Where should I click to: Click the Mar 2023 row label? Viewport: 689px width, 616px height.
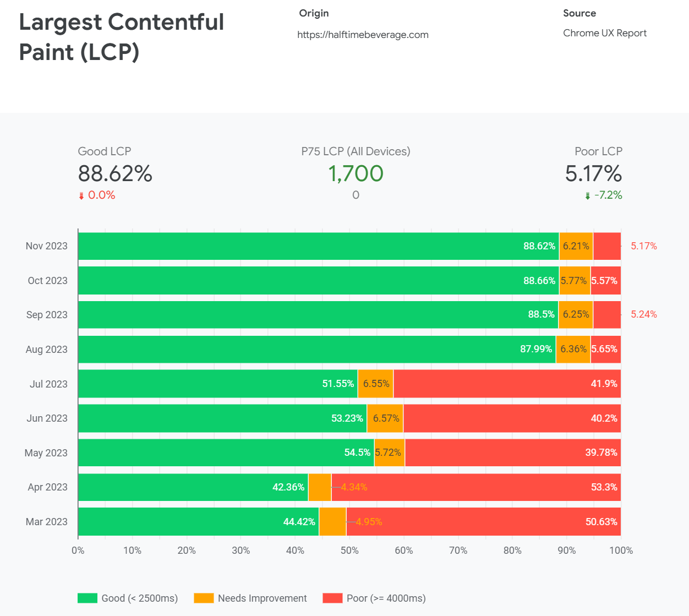(x=47, y=522)
